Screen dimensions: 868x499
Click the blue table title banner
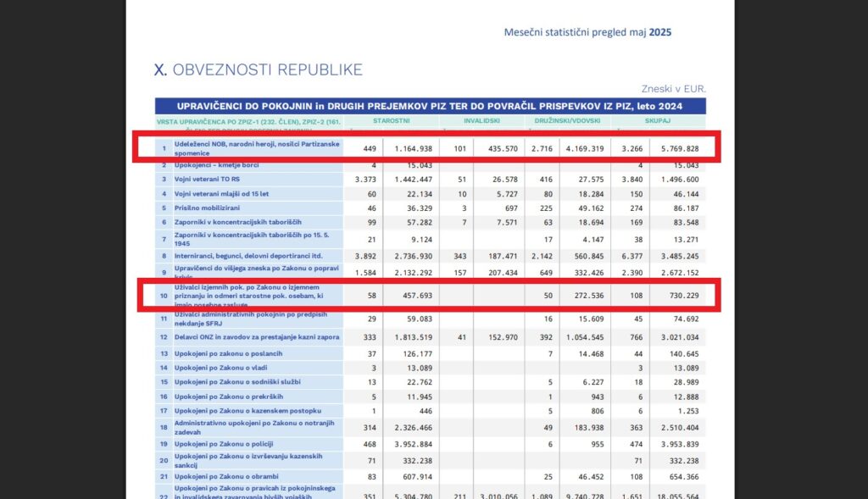(430, 106)
